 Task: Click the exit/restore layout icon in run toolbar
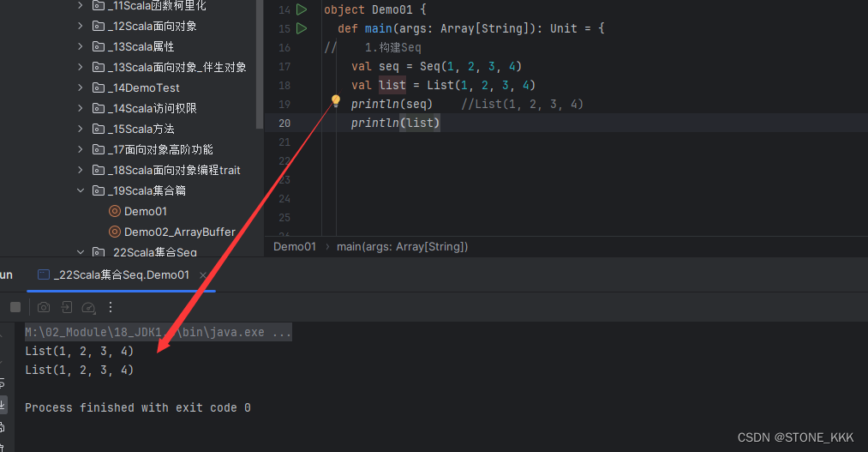click(67, 307)
